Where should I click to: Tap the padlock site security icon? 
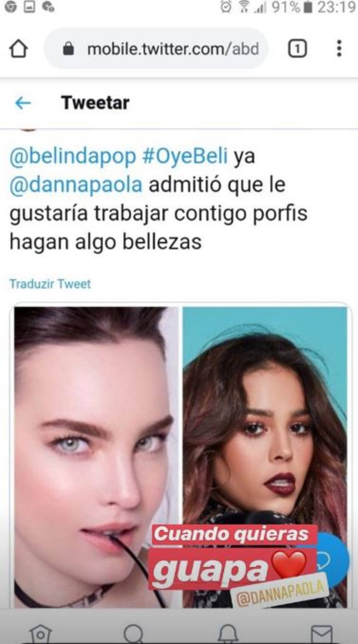(69, 49)
